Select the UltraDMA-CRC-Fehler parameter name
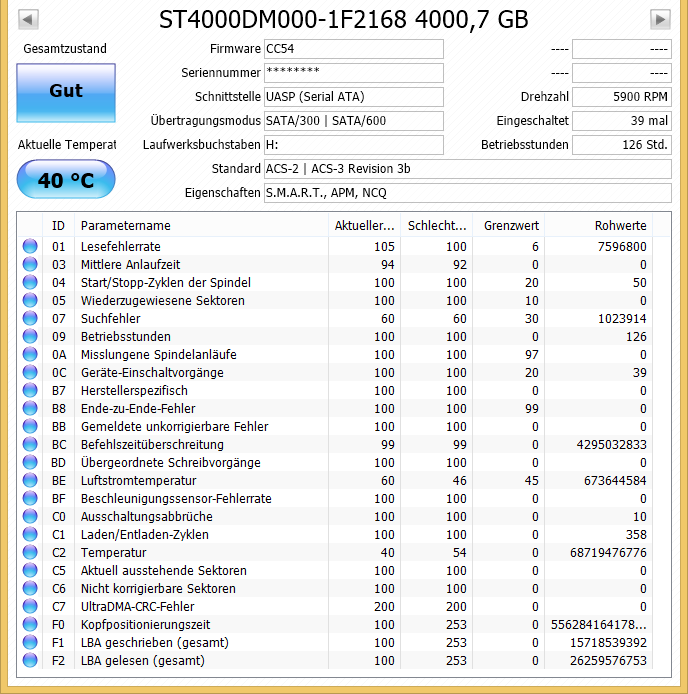Viewport: 688px width, 694px height. [137, 606]
